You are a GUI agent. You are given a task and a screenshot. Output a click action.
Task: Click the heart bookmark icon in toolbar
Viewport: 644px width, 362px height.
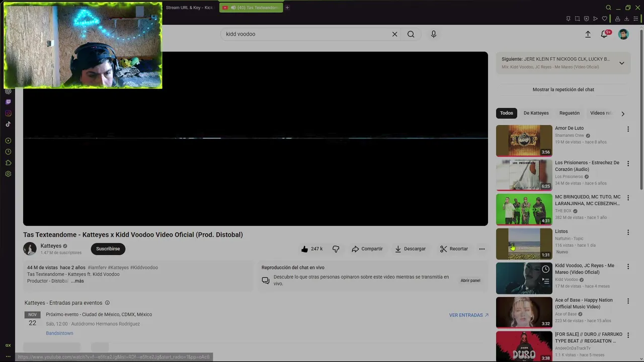(x=604, y=19)
